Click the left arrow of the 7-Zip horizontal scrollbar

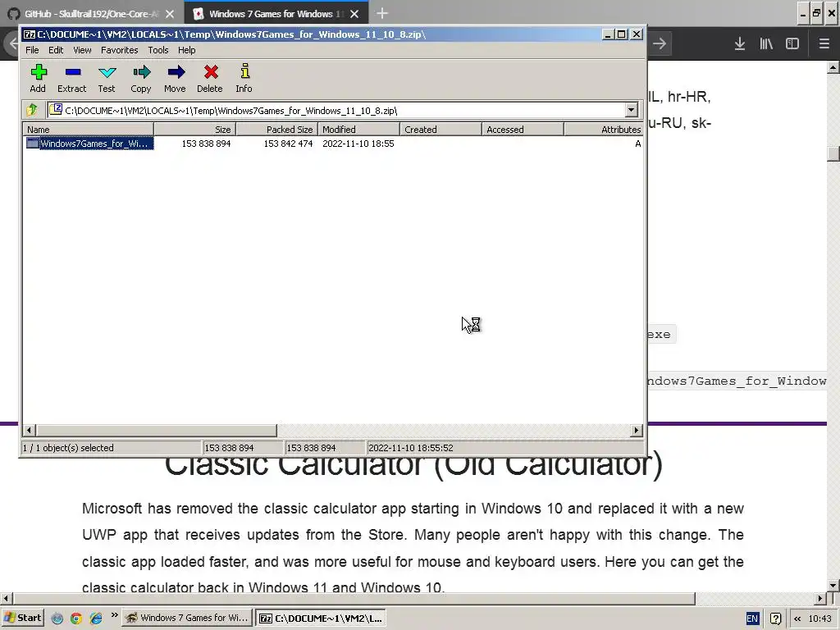tap(29, 430)
